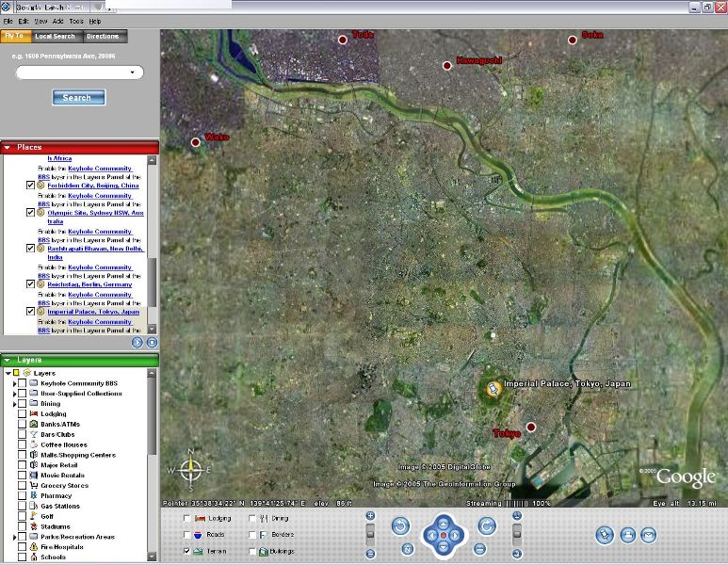Enable the Buildings checkbox

[252, 551]
